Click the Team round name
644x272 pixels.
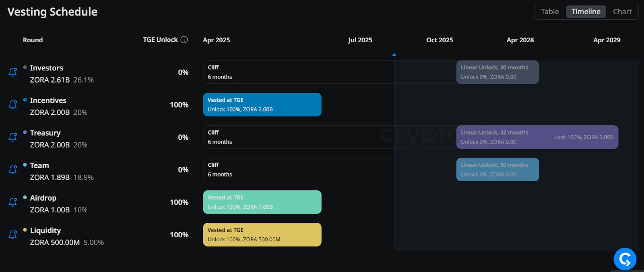pos(39,166)
